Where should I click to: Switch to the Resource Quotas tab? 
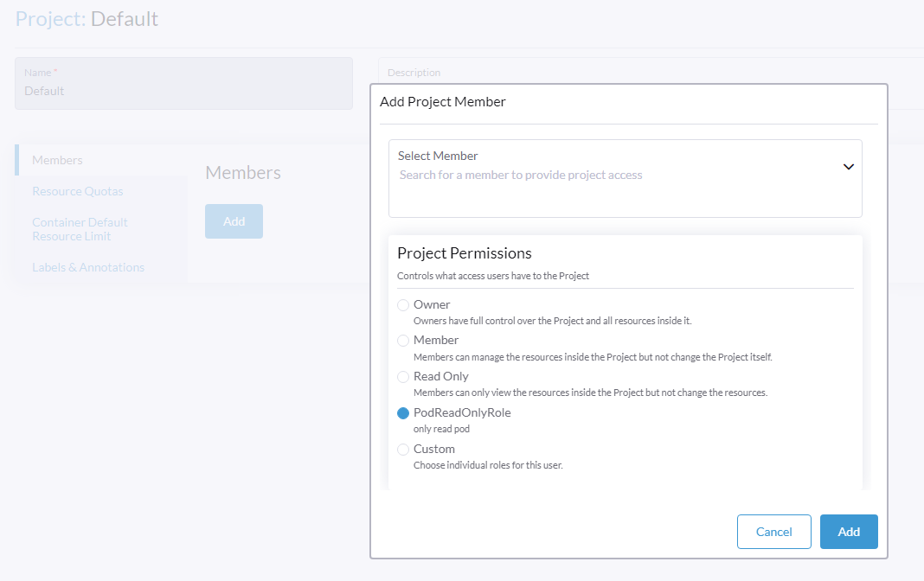click(x=78, y=191)
